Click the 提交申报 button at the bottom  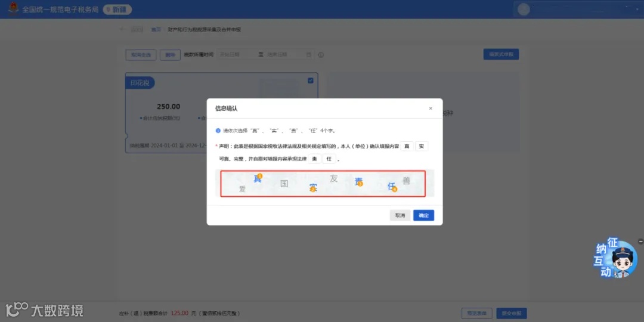click(512, 314)
